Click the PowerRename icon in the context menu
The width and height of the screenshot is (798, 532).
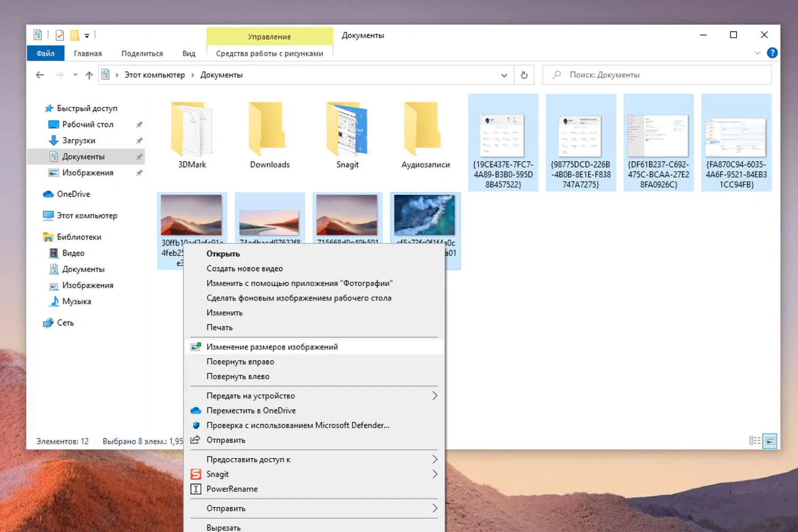[196, 489]
